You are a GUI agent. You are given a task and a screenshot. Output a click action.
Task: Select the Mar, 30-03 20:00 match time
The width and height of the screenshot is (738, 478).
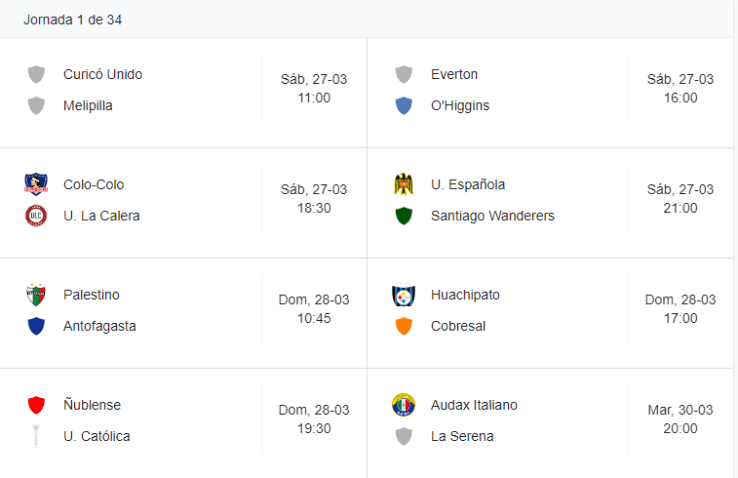[x=680, y=419]
